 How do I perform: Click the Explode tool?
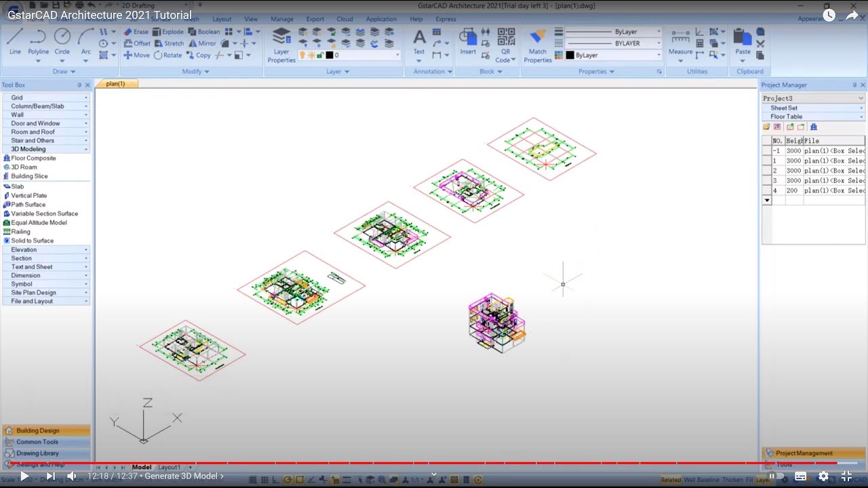click(x=167, y=32)
